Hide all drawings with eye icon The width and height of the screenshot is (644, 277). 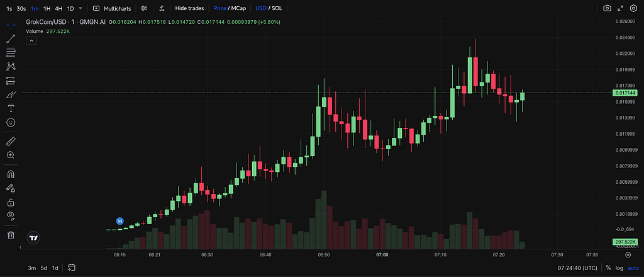[11, 216]
